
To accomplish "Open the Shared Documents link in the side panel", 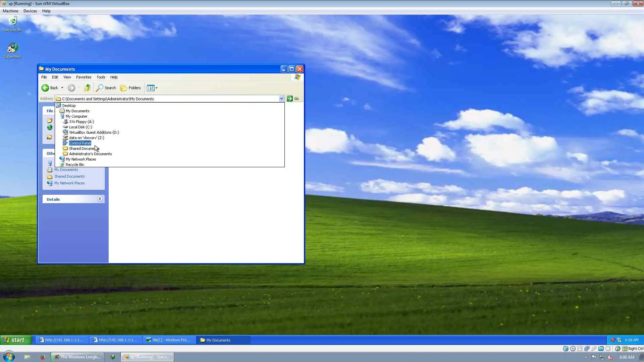I will pos(69,176).
